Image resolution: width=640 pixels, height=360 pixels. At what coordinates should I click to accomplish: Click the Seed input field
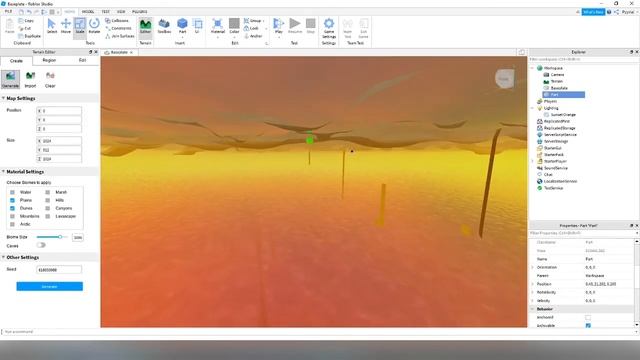click(59, 270)
